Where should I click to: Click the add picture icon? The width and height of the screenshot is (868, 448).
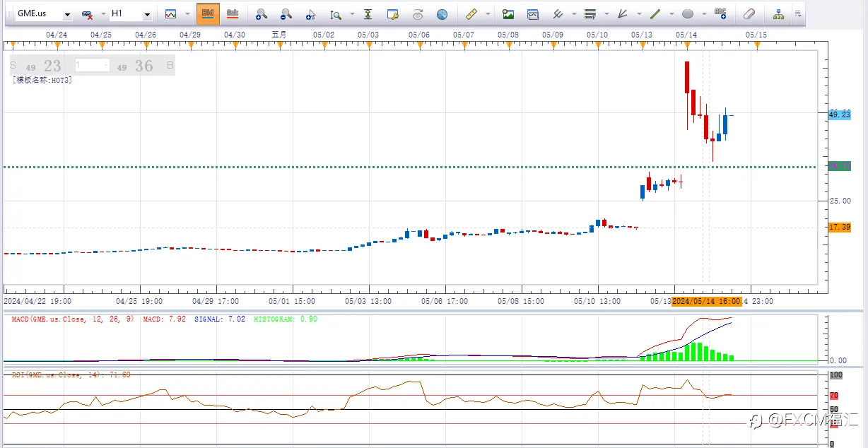pos(508,14)
